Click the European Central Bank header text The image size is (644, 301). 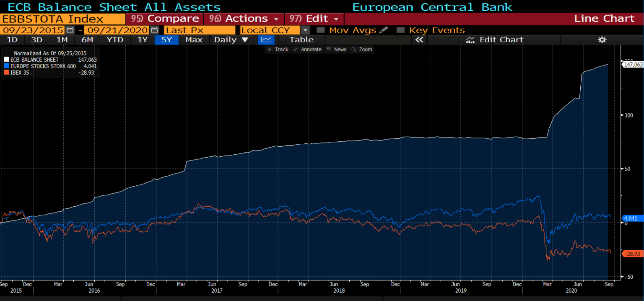(x=432, y=7)
